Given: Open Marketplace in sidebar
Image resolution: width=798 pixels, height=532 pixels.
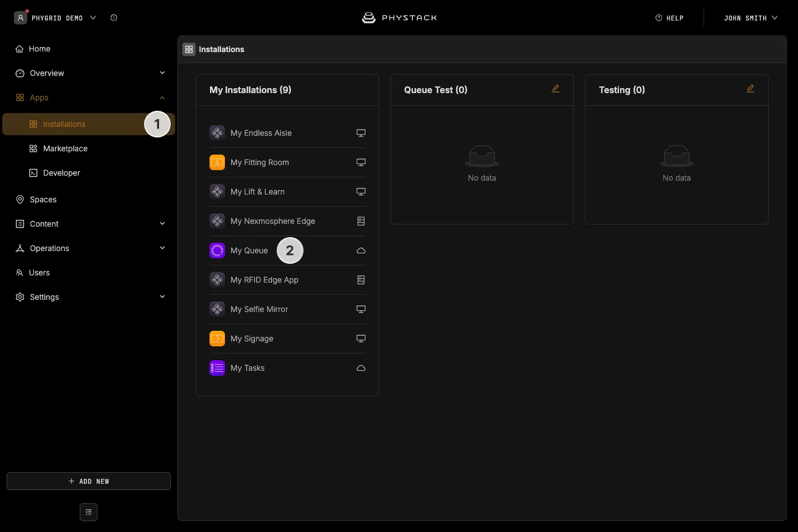Looking at the screenshot, I should click(x=89, y=149).
